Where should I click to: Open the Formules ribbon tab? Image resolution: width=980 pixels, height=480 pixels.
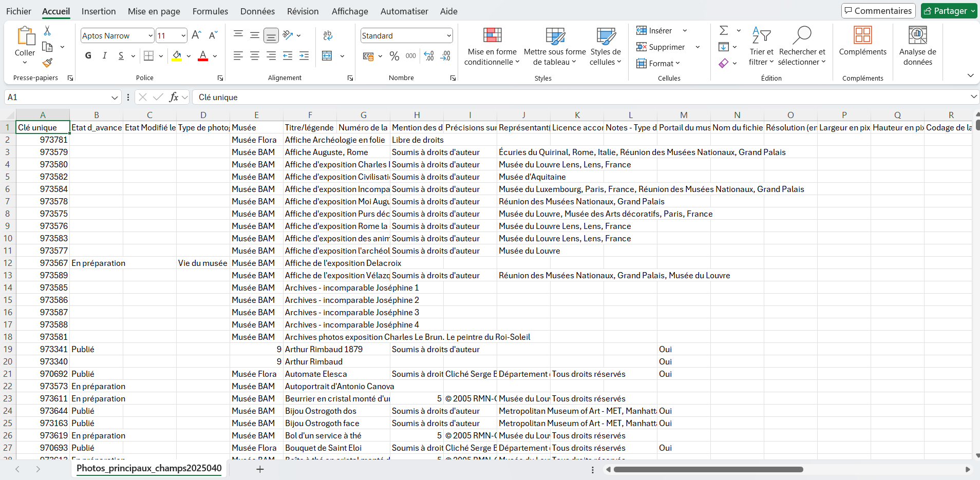coord(210,11)
